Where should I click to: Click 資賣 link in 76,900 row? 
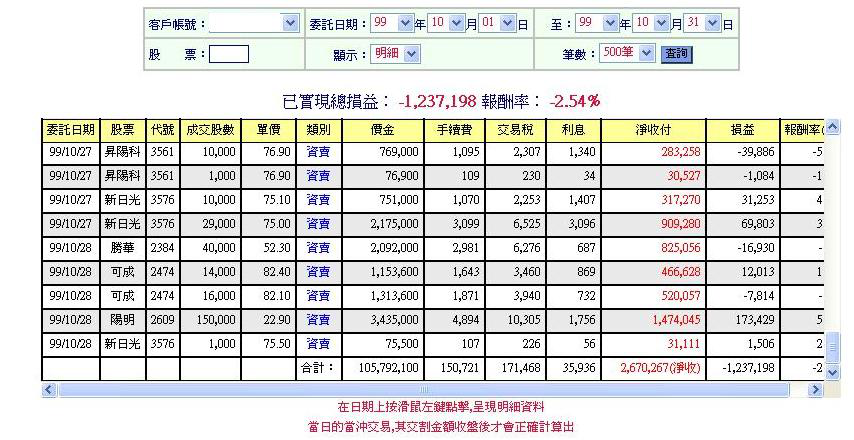click(x=318, y=176)
